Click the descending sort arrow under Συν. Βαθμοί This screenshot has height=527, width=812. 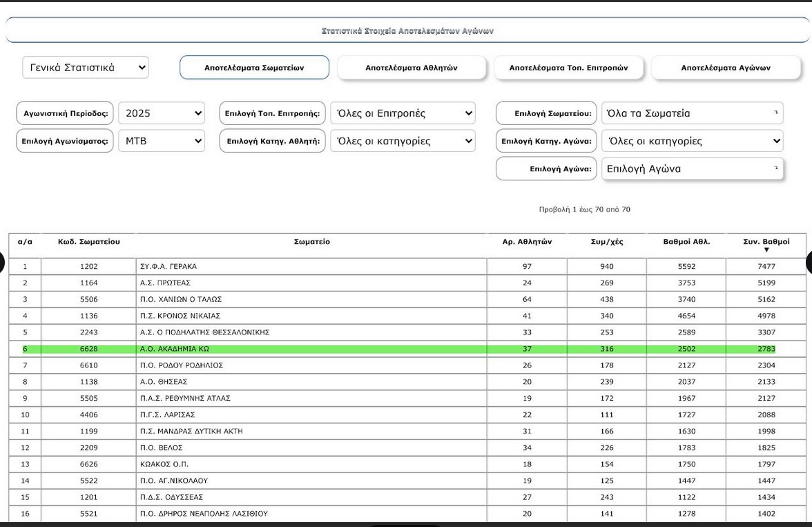[766, 250]
